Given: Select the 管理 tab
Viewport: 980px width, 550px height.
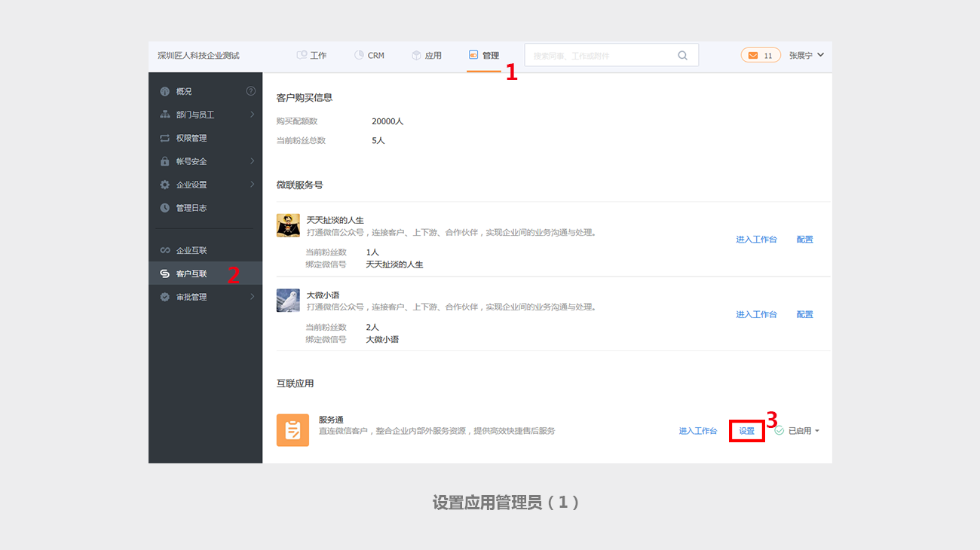Looking at the screenshot, I should point(484,56).
